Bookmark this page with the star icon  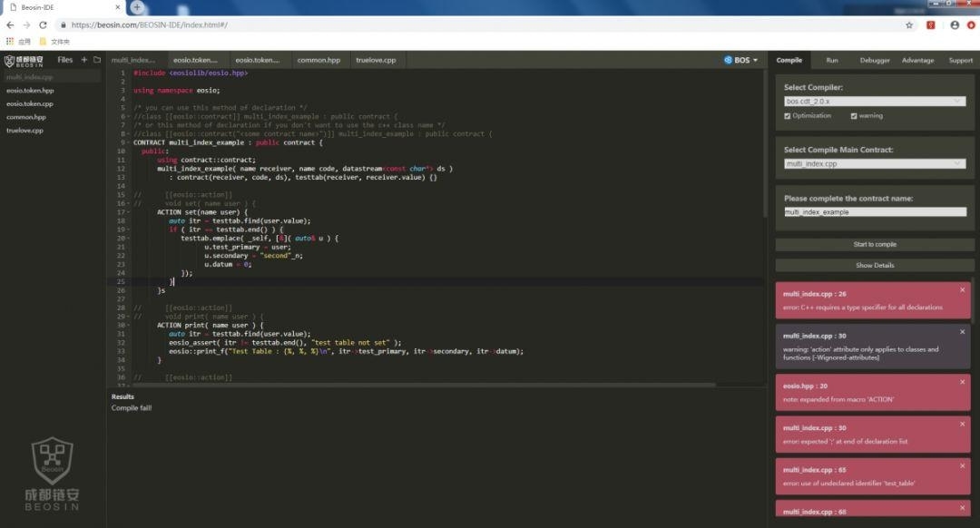[x=909, y=25]
